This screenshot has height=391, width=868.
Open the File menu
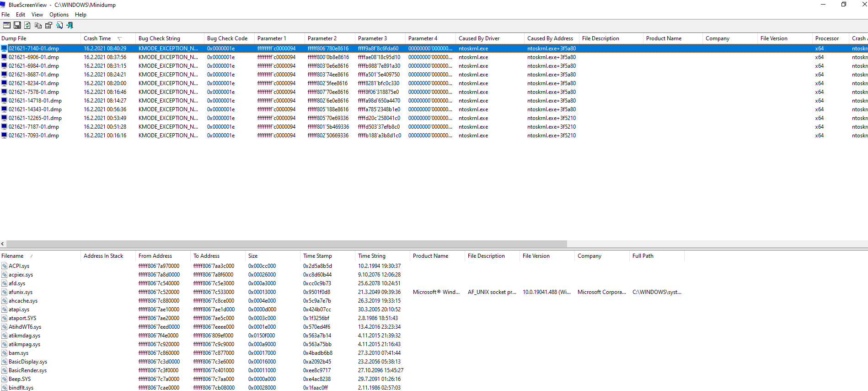[x=5, y=15]
